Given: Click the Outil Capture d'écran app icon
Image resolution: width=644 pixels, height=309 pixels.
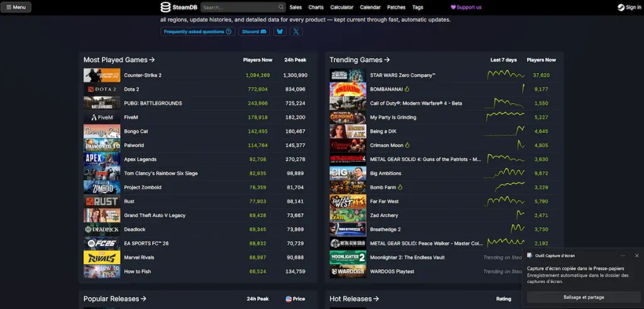Looking at the screenshot, I should pyautogui.click(x=530, y=256).
